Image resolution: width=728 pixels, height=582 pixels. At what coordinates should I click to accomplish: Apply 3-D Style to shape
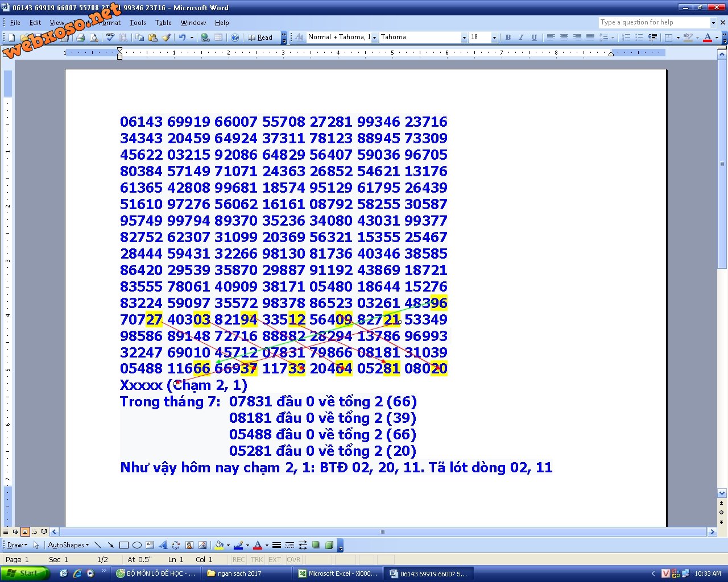(x=329, y=545)
